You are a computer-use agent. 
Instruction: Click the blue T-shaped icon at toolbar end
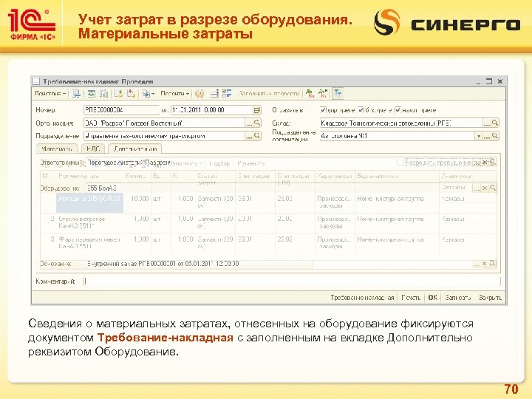[x=338, y=94]
